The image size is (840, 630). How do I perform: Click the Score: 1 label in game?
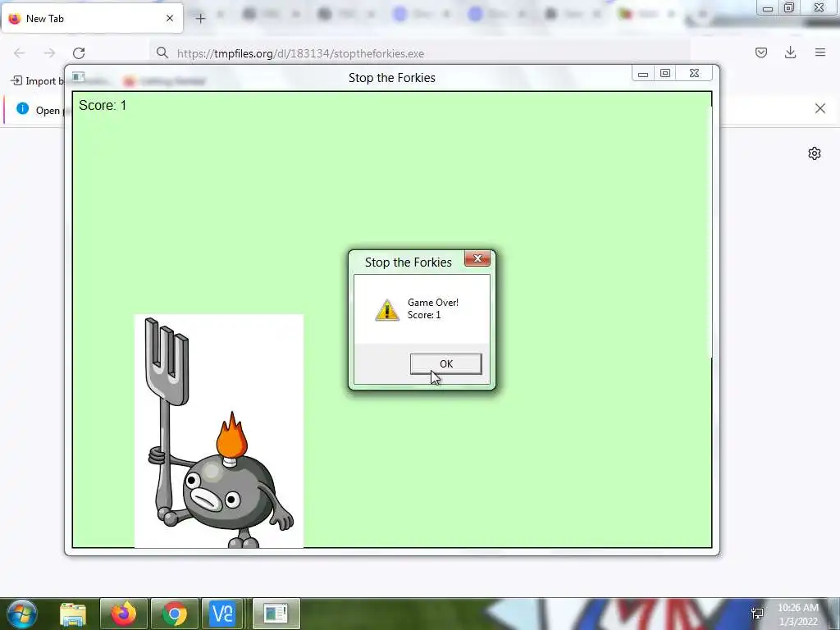(x=103, y=106)
